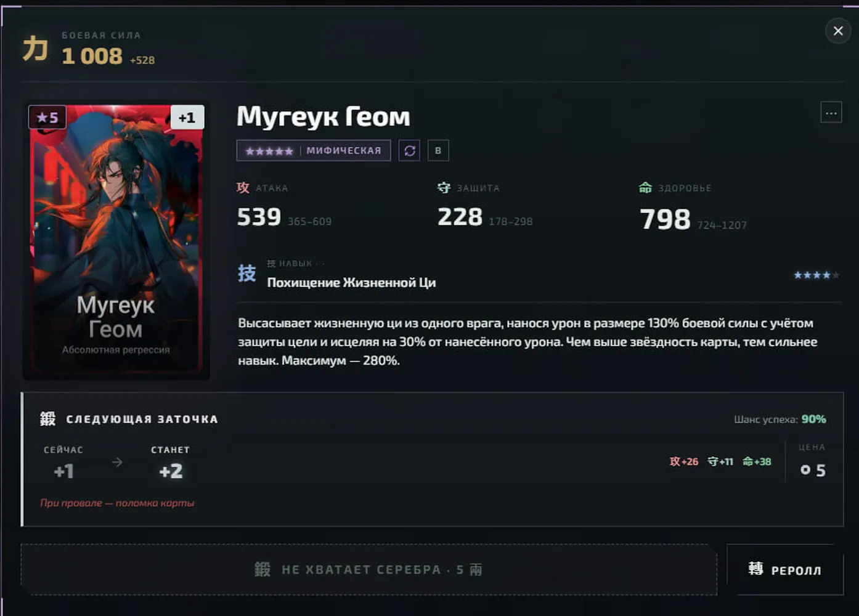The width and height of the screenshot is (859, 616).
Task: Click the arrow between Сейчас and Станет
Action: 117,462
